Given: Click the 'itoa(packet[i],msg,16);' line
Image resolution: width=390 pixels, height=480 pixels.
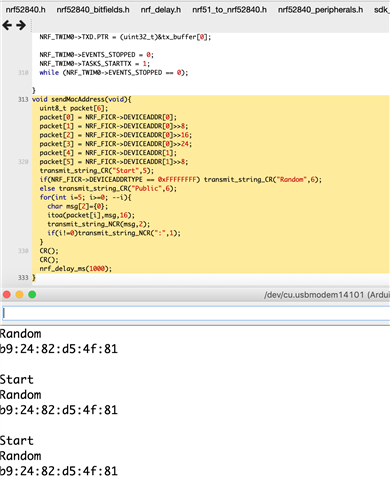Looking at the screenshot, I should (91, 215).
